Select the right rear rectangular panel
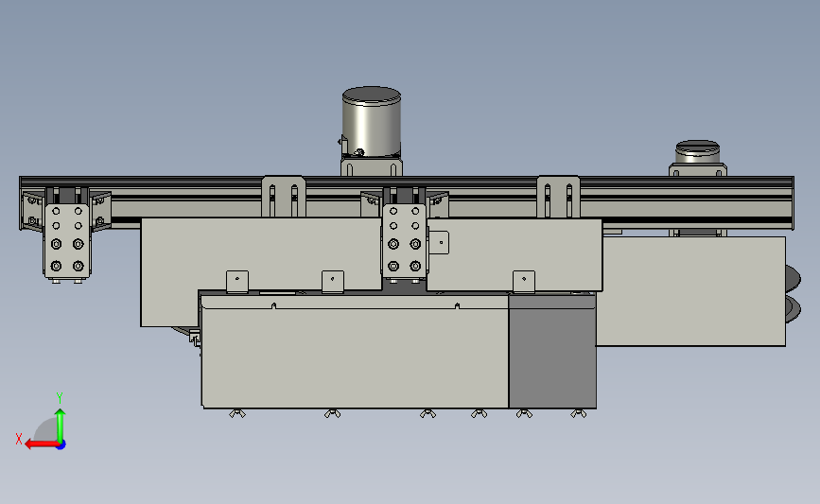Image resolution: width=820 pixels, height=504 pixels. tap(690, 291)
